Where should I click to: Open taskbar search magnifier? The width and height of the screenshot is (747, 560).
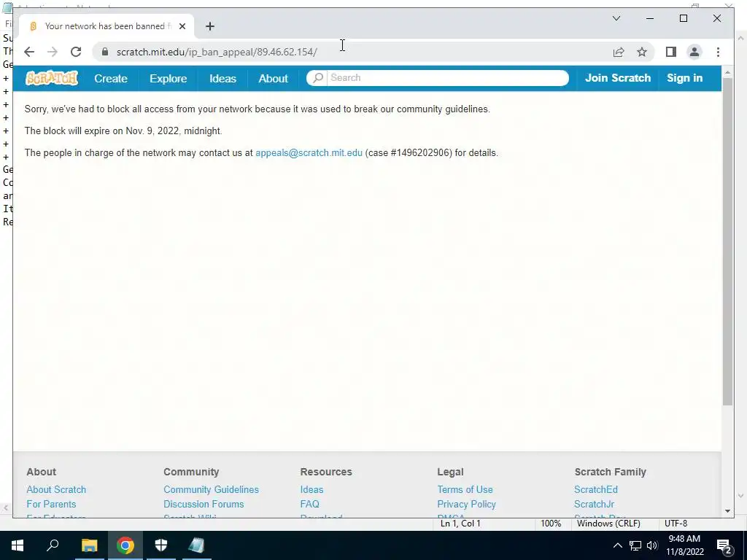53,545
